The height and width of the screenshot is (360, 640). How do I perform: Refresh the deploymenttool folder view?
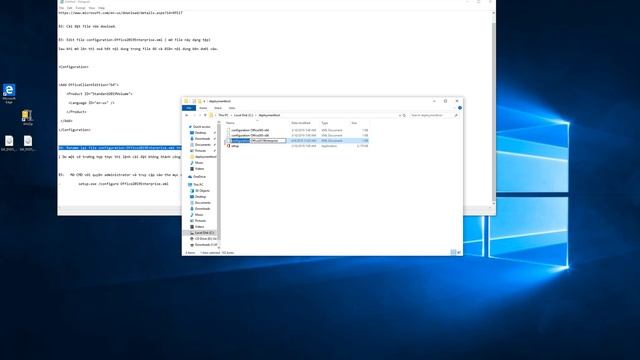[404, 116]
